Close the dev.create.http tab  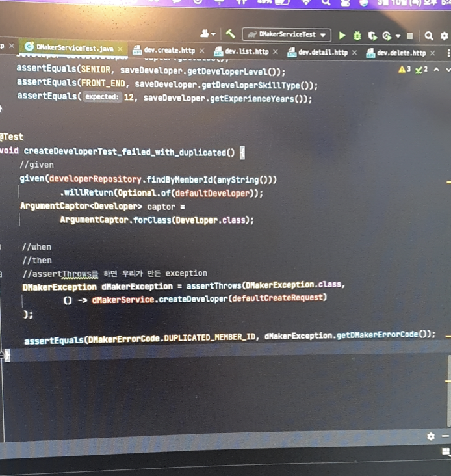202,51
